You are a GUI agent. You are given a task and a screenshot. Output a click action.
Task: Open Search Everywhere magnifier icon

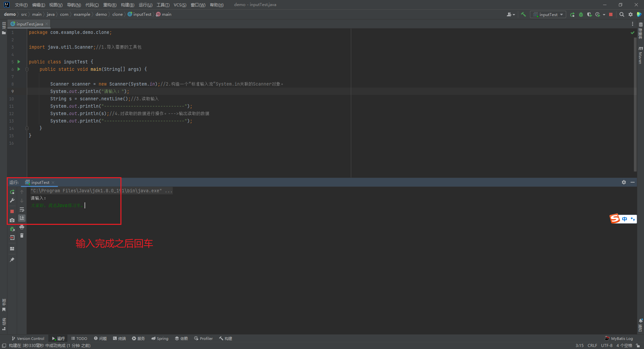tap(622, 14)
